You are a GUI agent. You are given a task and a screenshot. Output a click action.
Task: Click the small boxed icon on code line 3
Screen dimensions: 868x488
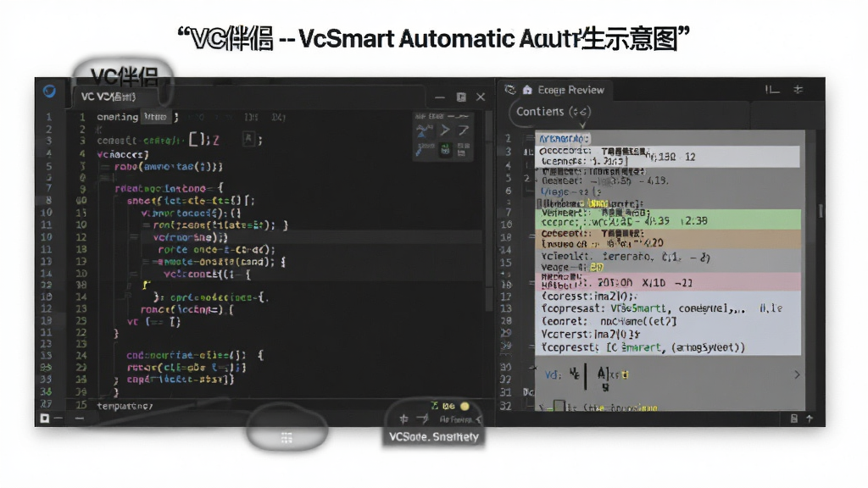tap(248, 138)
